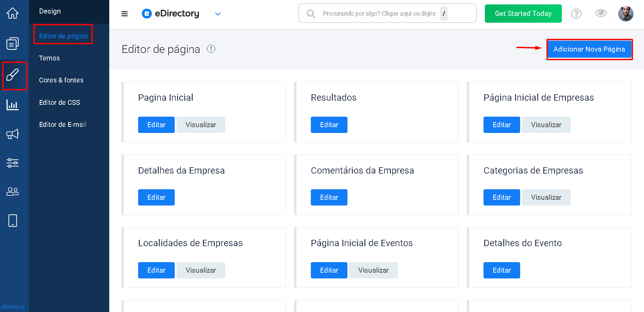Visualizar Página Inicial de Eventos

click(374, 270)
